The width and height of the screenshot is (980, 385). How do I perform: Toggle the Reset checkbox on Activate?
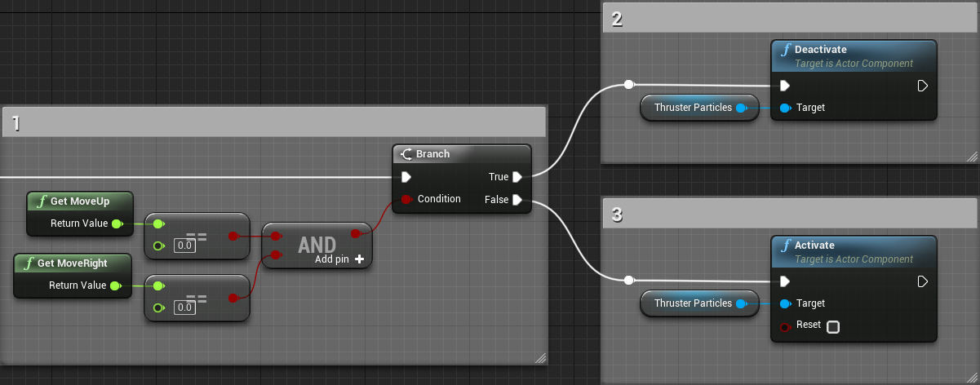click(833, 327)
